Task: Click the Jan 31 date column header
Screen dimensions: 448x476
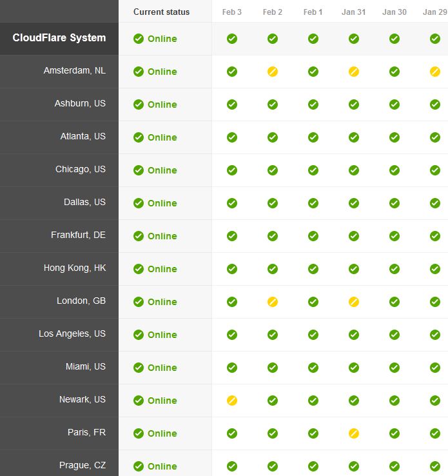Action: 354,12
